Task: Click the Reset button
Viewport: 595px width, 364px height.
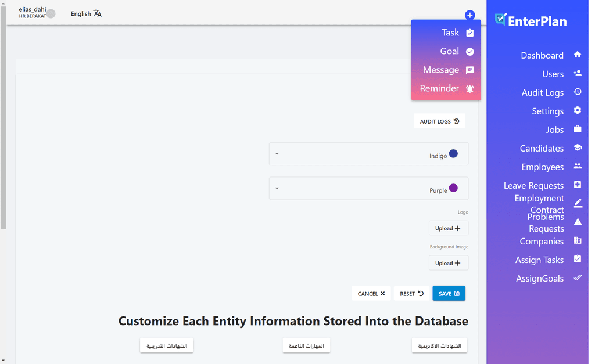Action: point(411,294)
